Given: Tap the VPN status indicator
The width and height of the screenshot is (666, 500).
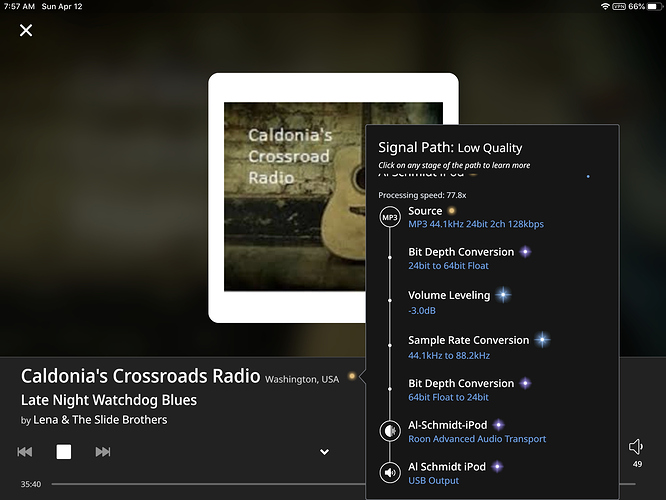Looking at the screenshot, I should [x=619, y=6].
